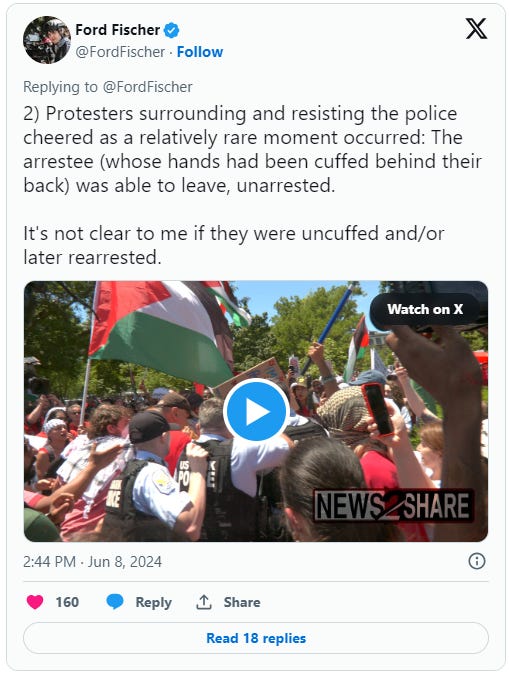Click the Watch on X button

pyautogui.click(x=425, y=309)
